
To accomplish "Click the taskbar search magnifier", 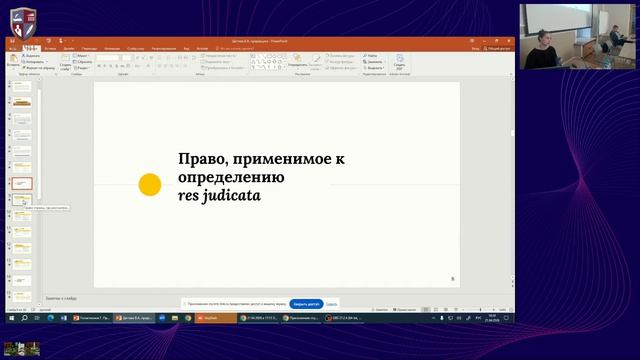I will click(24, 318).
